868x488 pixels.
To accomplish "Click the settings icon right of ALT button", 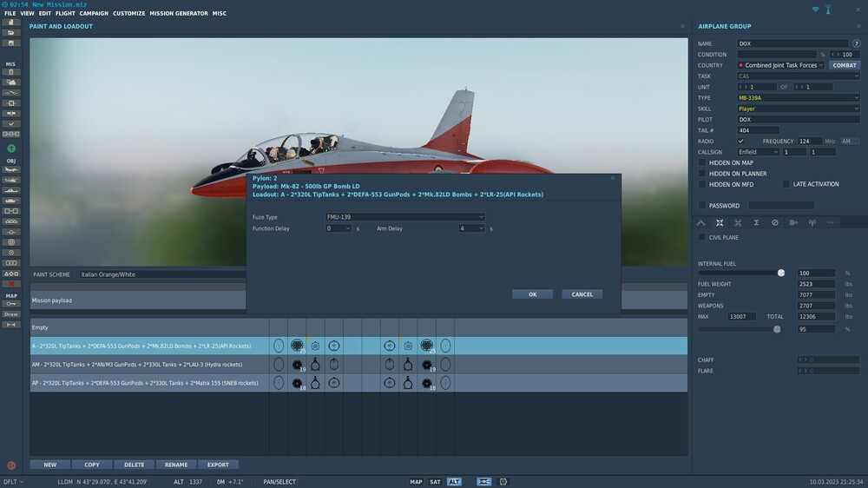I will [503, 482].
